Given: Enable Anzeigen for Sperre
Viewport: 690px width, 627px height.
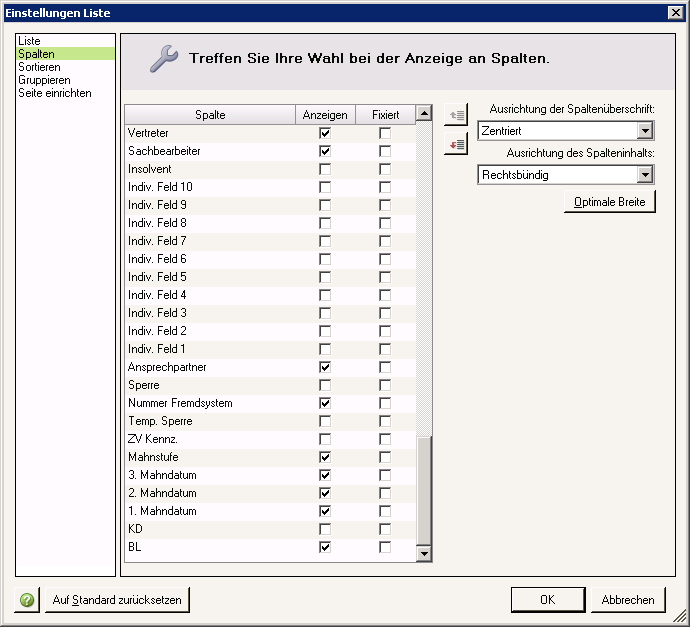Looking at the screenshot, I should pyautogui.click(x=325, y=385).
